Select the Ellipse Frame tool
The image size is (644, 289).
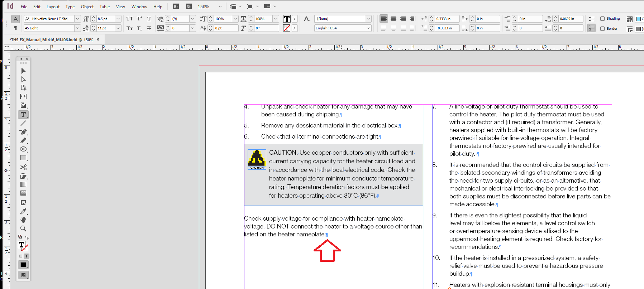[23, 149]
